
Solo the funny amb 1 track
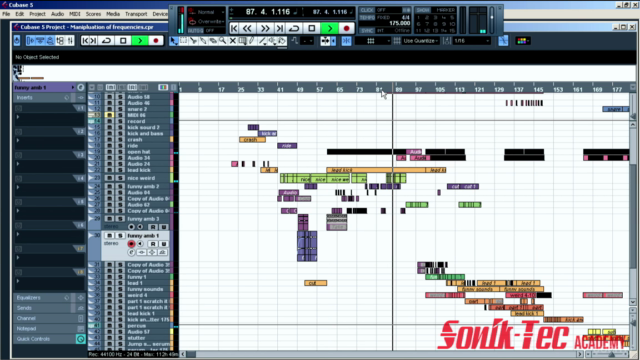click(120, 236)
